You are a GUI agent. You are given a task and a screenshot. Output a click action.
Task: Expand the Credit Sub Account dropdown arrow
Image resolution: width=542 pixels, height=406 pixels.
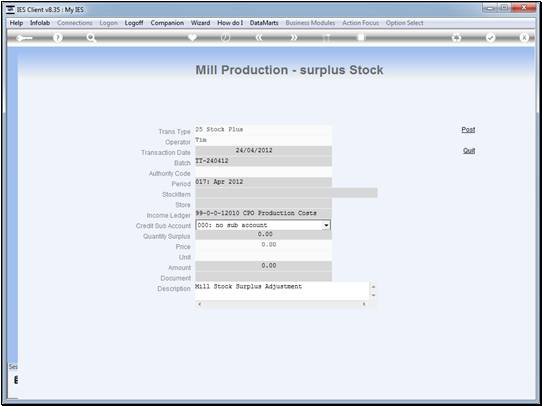[x=326, y=225]
